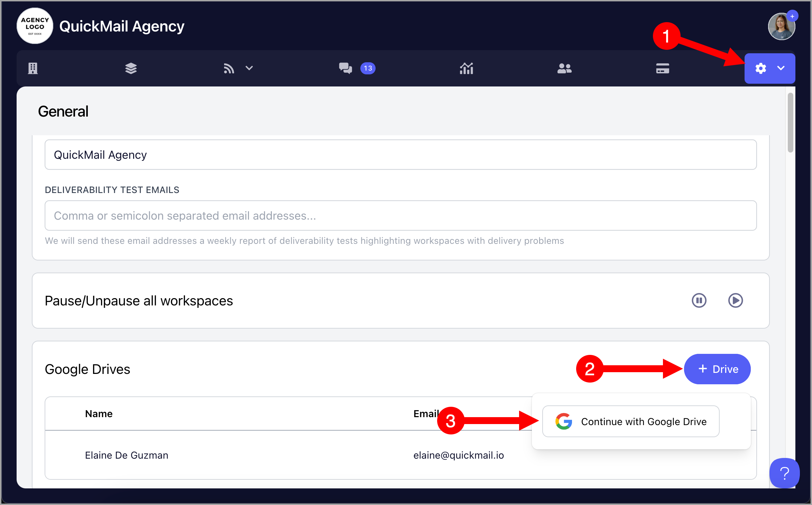Screen dimensions: 812x505
Task: Open the team members icon
Action: point(564,68)
